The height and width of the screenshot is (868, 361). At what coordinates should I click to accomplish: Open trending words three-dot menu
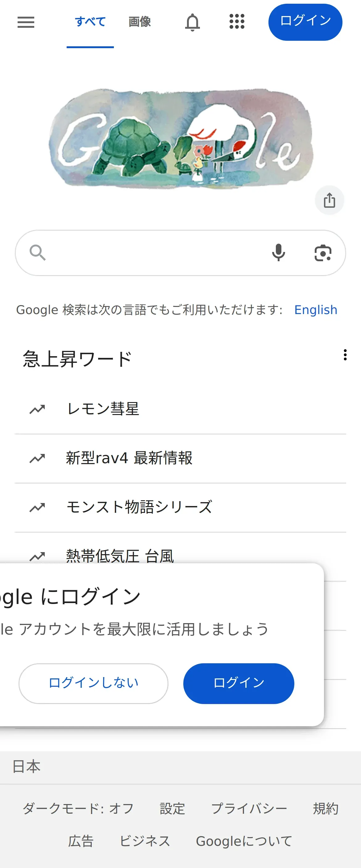click(345, 355)
